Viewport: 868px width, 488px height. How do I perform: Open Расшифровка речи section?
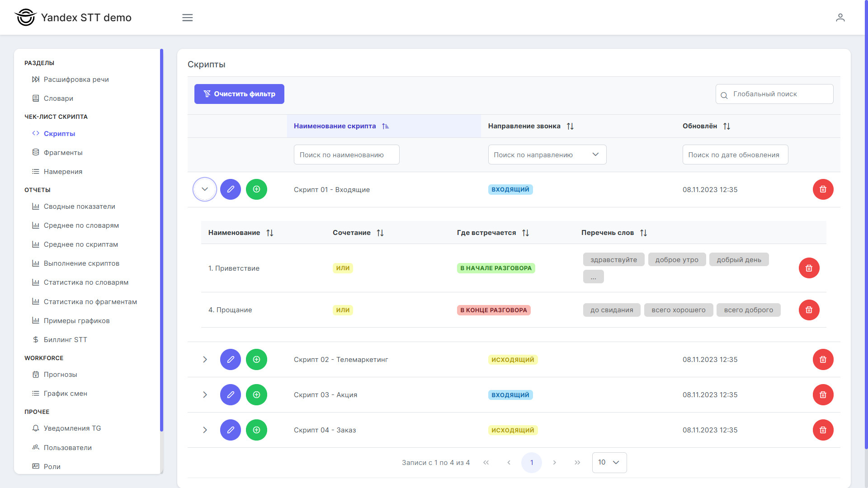pyautogui.click(x=71, y=80)
